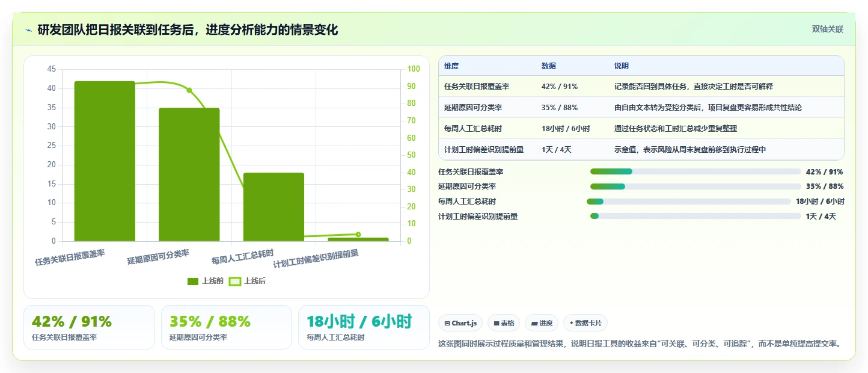Click table cell 每周人工汇总耗时

[473, 129]
